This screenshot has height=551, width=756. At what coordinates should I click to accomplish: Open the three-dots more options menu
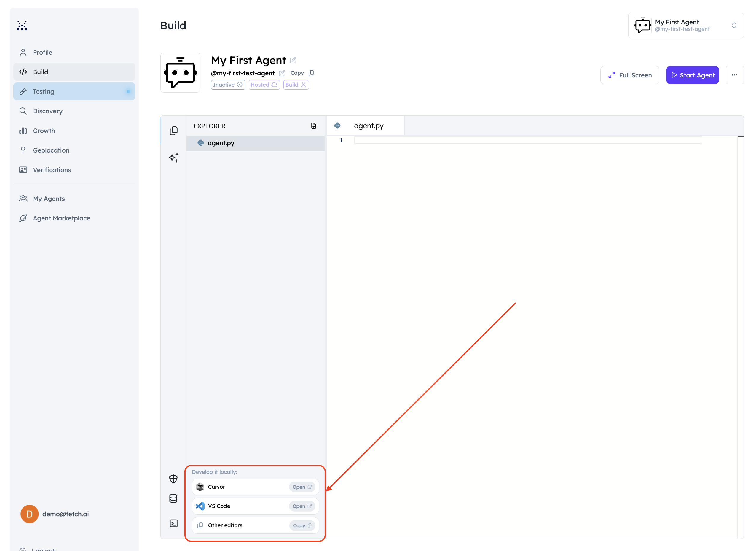pos(734,75)
